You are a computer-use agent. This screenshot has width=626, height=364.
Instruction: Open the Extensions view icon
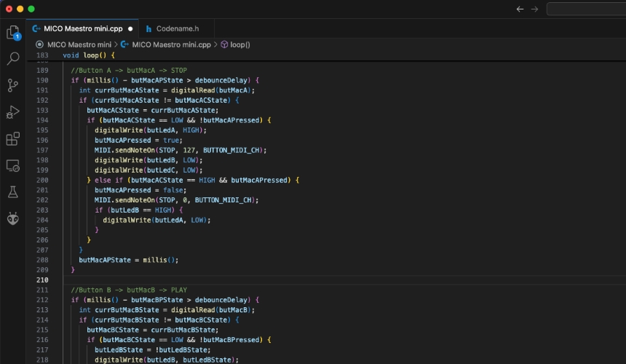pyautogui.click(x=13, y=139)
